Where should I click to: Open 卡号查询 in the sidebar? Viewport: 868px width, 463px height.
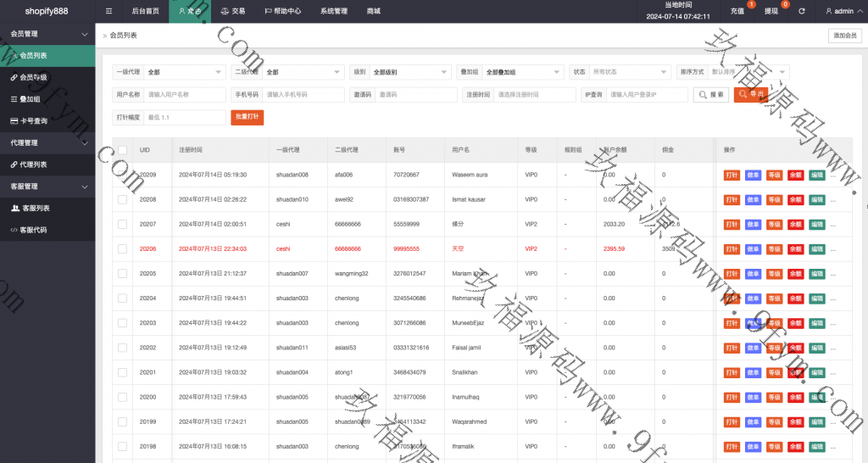33,120
